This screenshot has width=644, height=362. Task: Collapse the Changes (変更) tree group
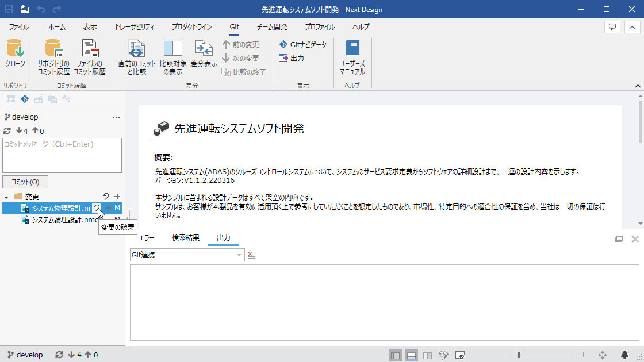(6, 197)
